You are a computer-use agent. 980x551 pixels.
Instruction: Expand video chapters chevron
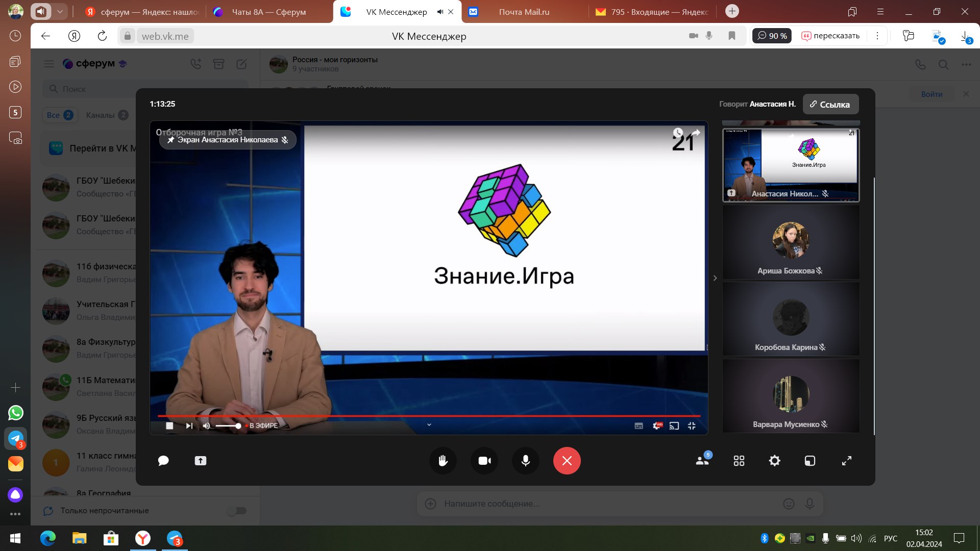[429, 424]
